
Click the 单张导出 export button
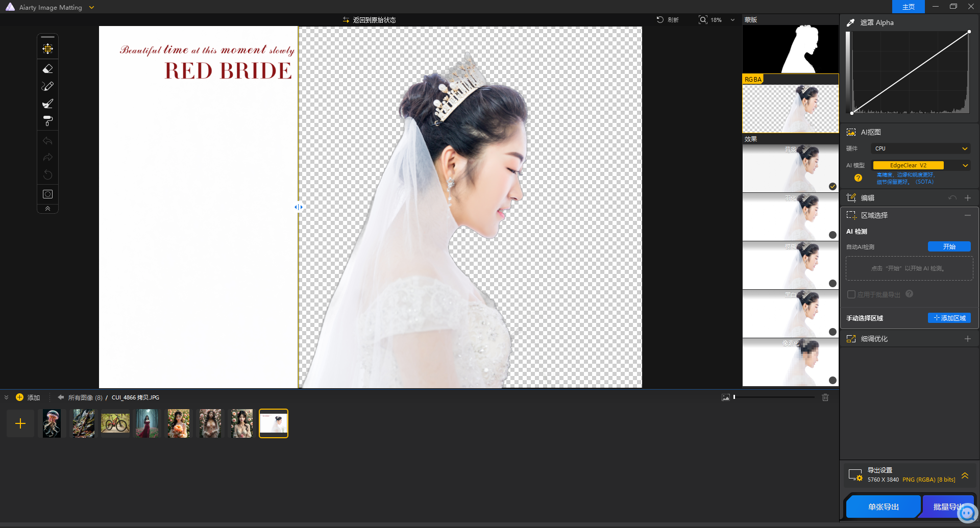pos(883,507)
